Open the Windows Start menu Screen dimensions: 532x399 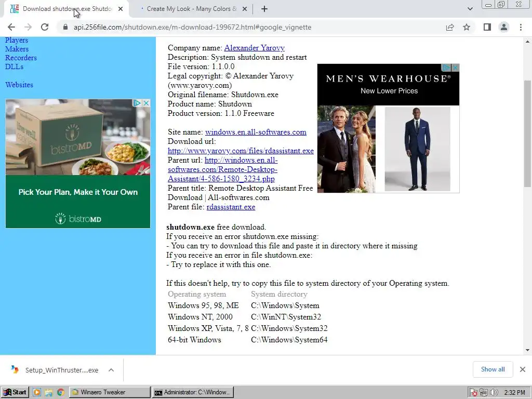(x=15, y=392)
